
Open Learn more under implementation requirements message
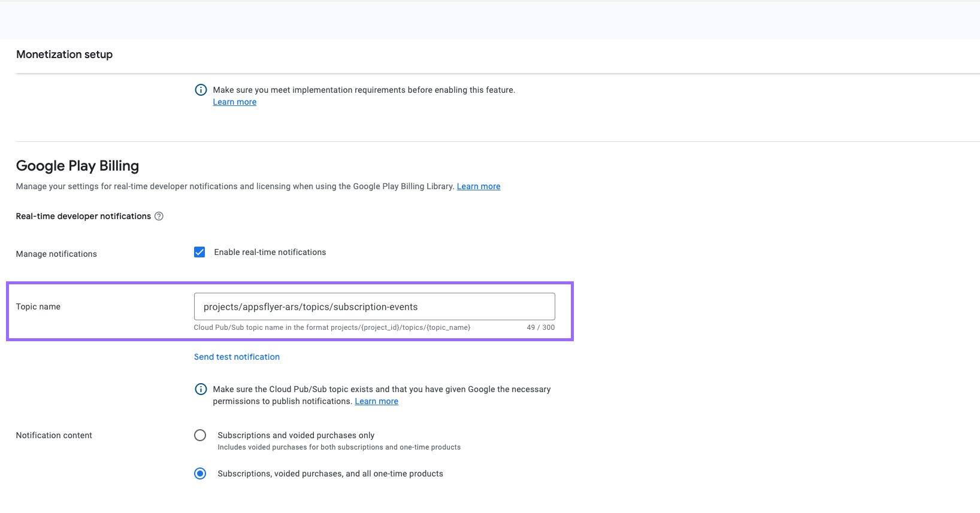pyautogui.click(x=234, y=102)
